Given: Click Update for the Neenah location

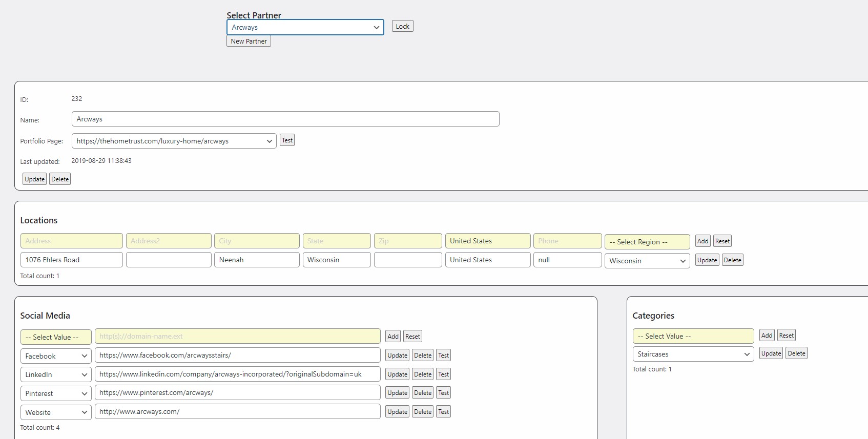Looking at the screenshot, I should click(707, 260).
